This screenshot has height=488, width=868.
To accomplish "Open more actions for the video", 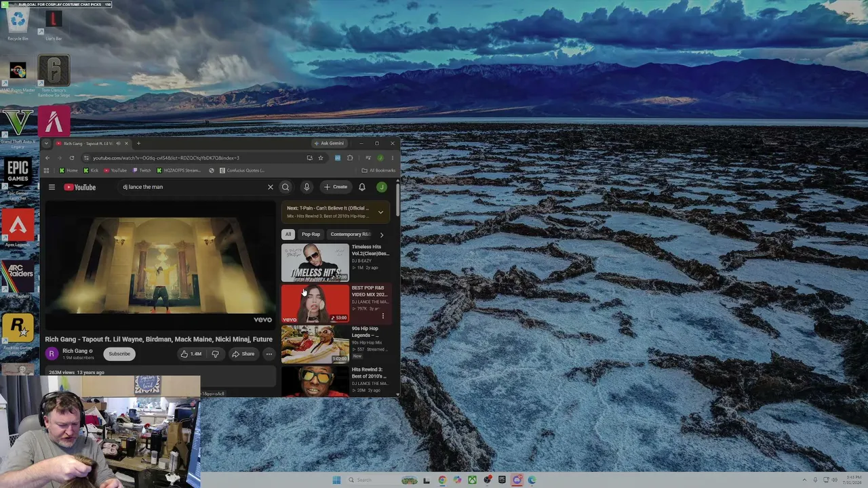I will [x=269, y=354].
